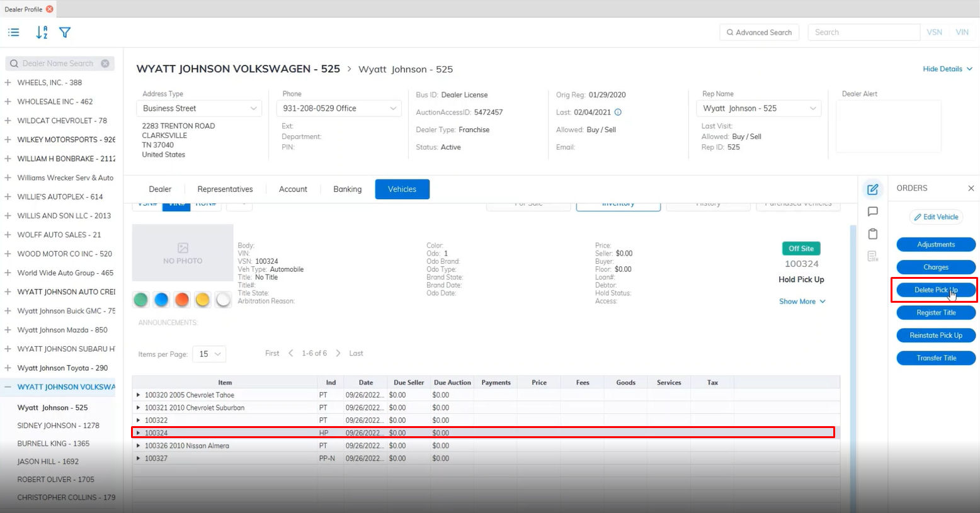Open the Representatives tab

(x=225, y=189)
